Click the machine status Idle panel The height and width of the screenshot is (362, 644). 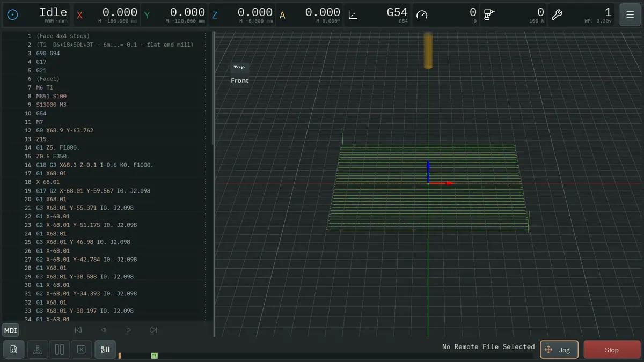[36, 14]
